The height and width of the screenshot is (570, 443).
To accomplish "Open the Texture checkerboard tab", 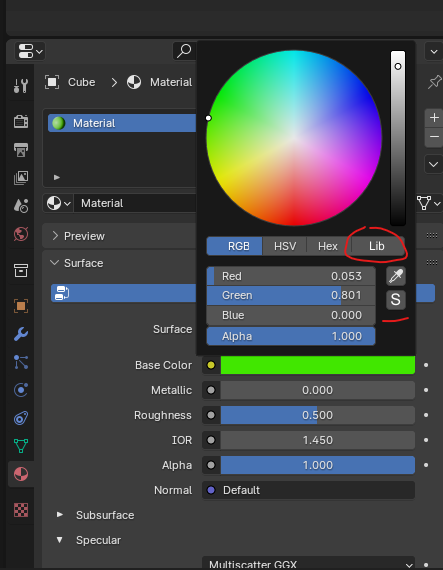I will [21, 510].
